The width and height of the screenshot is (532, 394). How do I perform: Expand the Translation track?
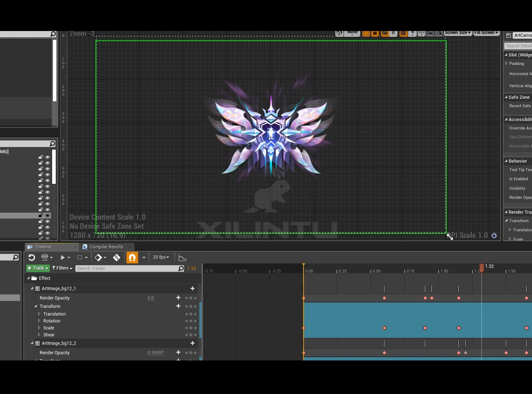click(x=39, y=314)
